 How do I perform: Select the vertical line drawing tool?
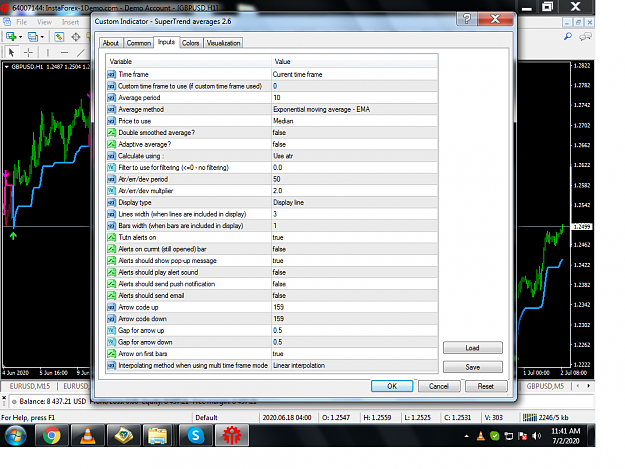pyautogui.click(x=47, y=52)
